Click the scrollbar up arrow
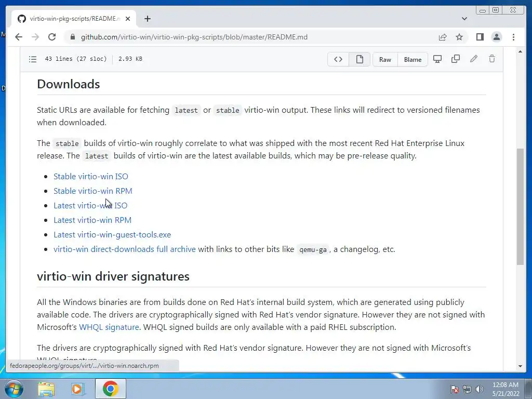 pos(520,51)
